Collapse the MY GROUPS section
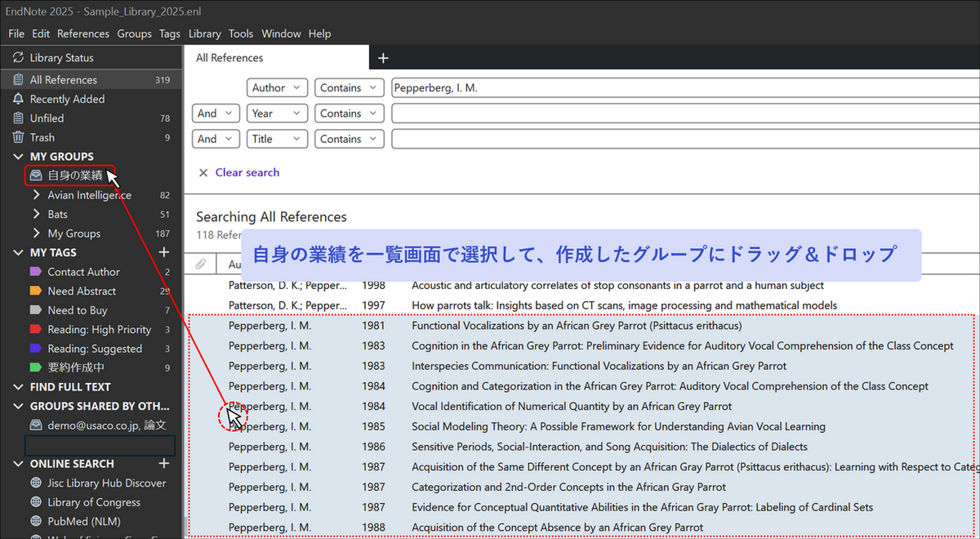This screenshot has height=539, width=980. click(18, 156)
